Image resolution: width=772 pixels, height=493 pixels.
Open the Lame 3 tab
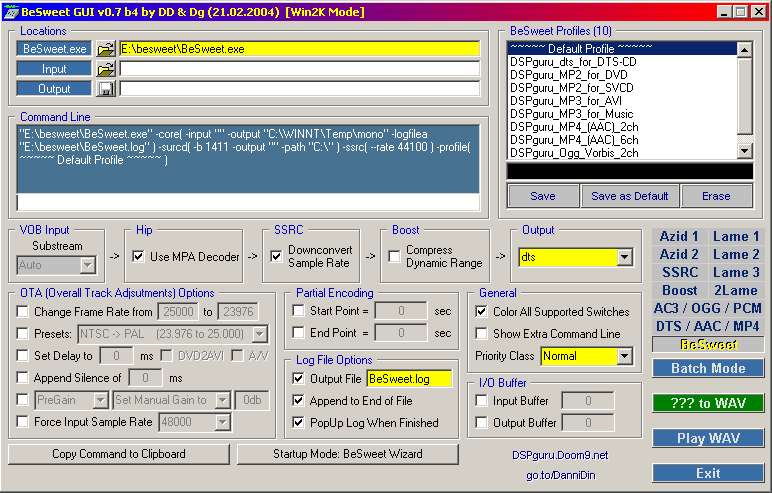(x=736, y=272)
